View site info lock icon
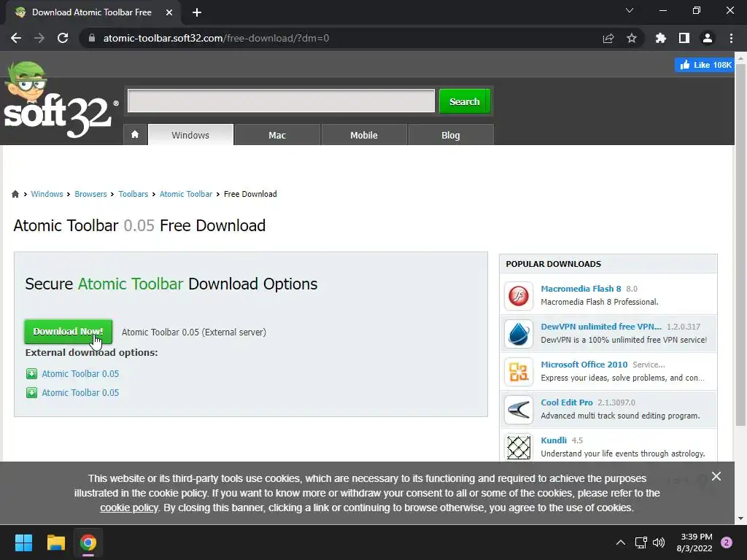Image resolution: width=747 pixels, height=560 pixels. pyautogui.click(x=92, y=38)
